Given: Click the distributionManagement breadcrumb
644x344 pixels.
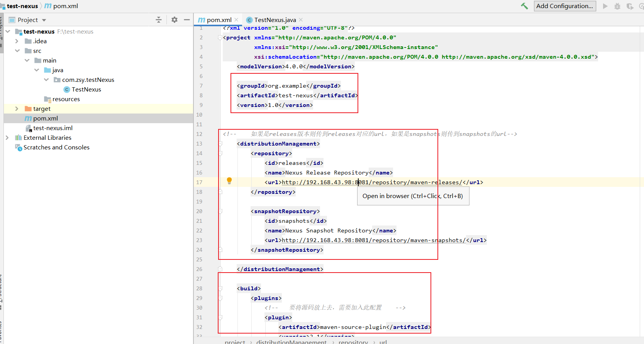Looking at the screenshot, I should coord(291,342).
